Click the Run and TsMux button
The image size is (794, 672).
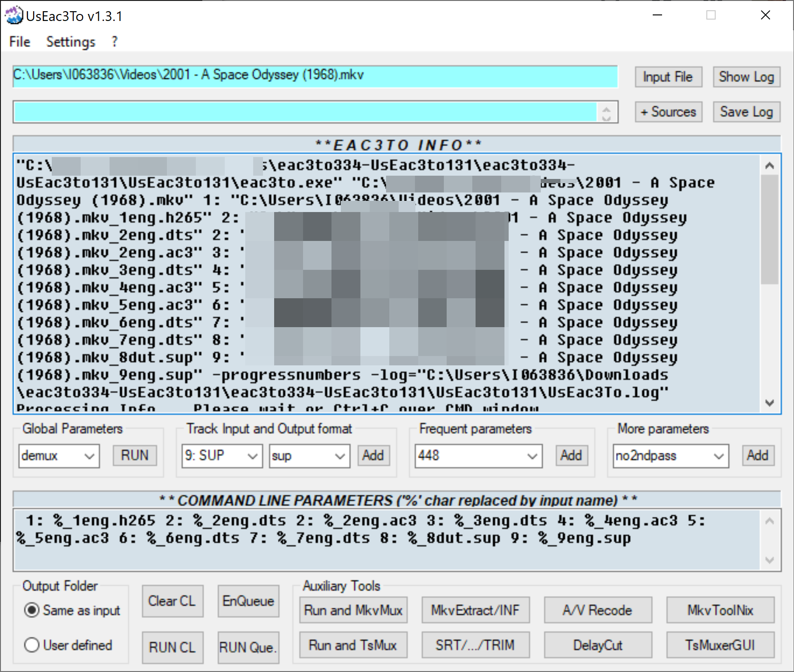point(353,645)
